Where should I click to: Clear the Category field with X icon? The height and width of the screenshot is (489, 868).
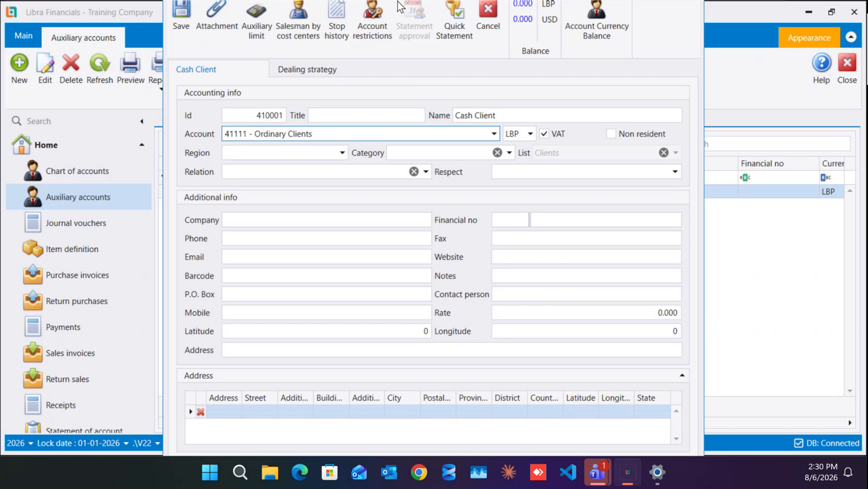pyautogui.click(x=497, y=153)
